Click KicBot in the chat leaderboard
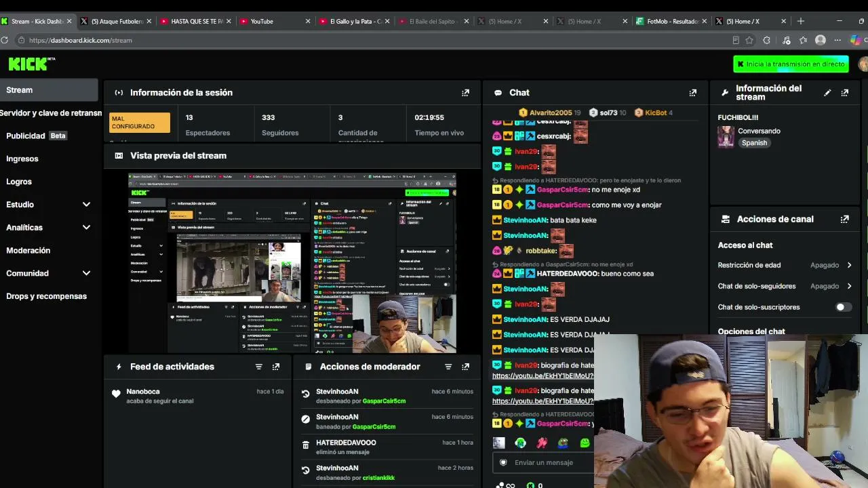868x488 pixels. coord(656,113)
